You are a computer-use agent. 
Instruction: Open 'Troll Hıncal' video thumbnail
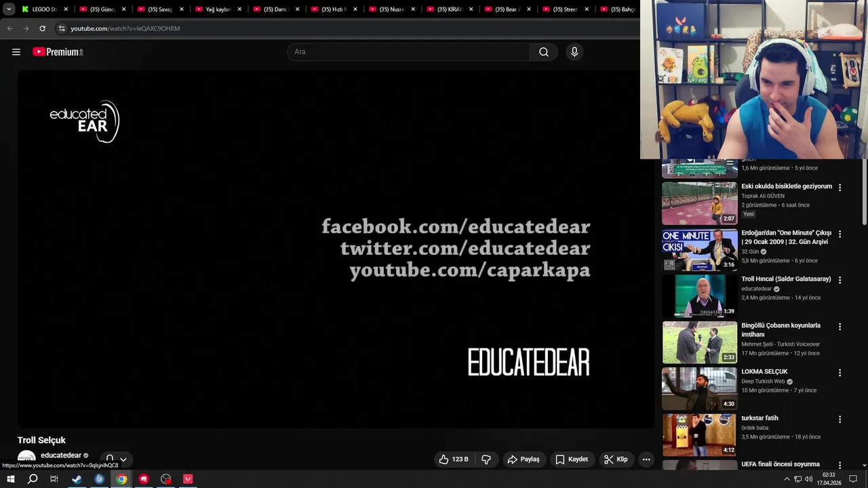[700, 296]
